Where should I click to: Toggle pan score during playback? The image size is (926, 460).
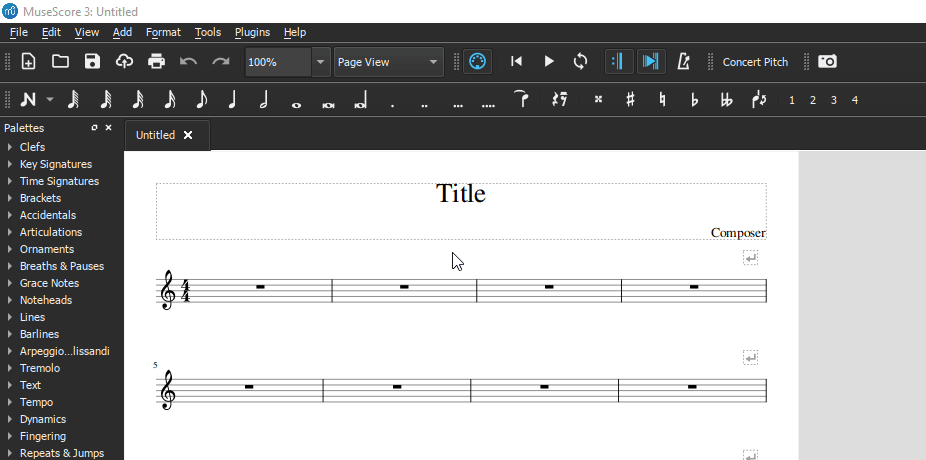[x=651, y=61]
